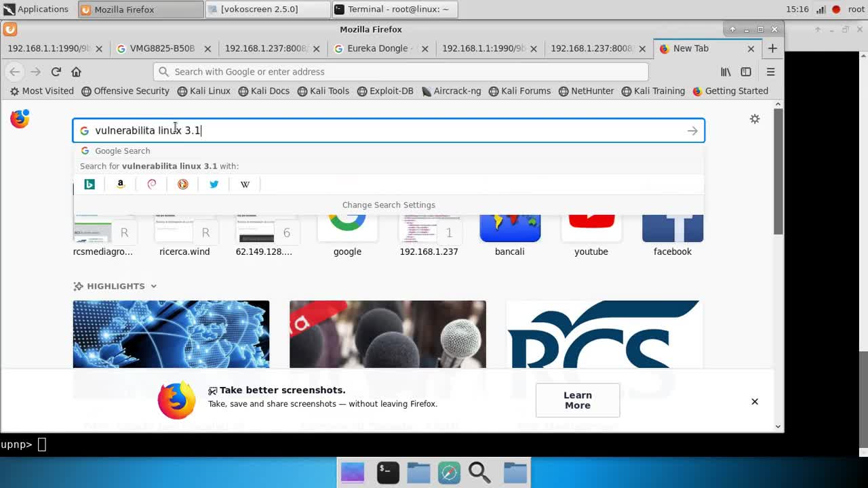Open the Getting Started bookmark
This screenshot has height=488, width=868.
point(730,91)
